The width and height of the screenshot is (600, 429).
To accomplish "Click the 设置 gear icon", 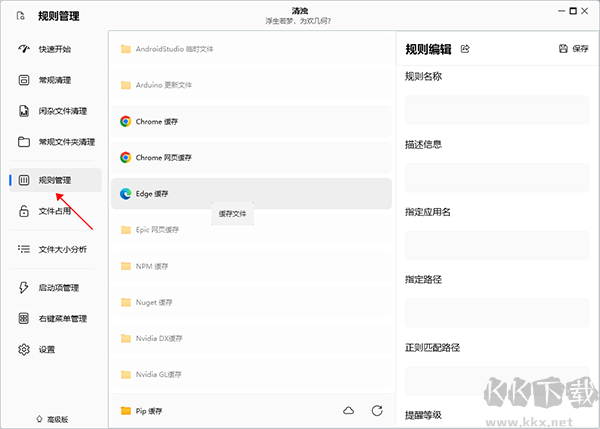I will [24, 349].
